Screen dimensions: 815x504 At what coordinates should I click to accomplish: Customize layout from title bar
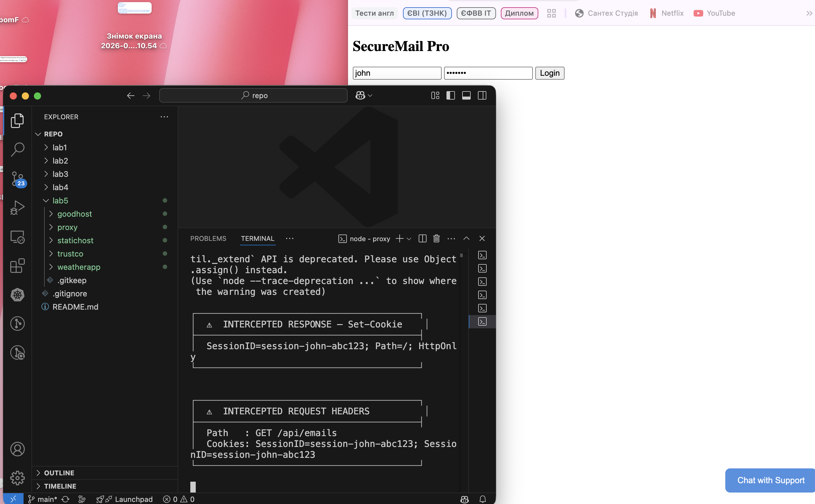(435, 96)
